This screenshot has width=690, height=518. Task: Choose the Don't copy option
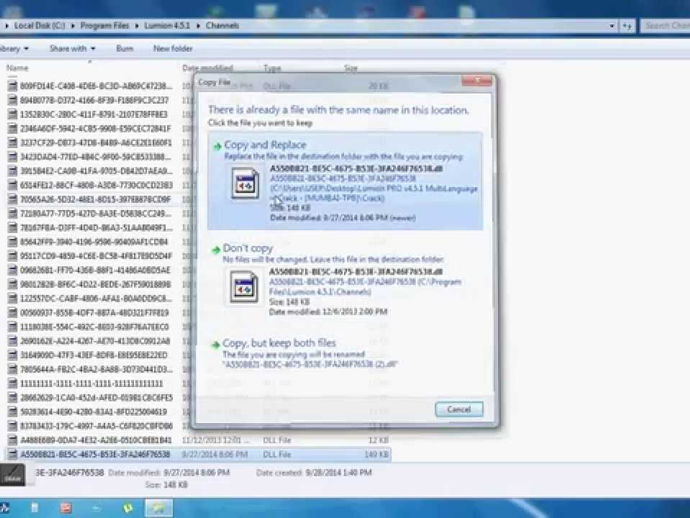coord(345,282)
